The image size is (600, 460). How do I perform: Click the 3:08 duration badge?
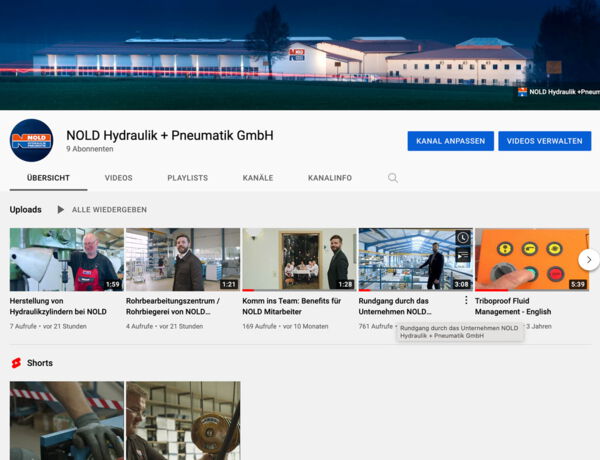tap(461, 284)
